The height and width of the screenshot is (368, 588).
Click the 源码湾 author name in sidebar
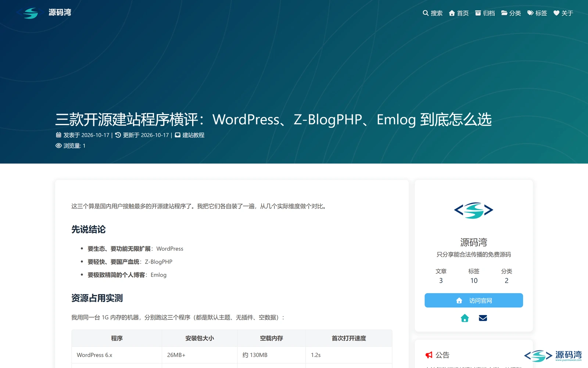click(x=474, y=242)
